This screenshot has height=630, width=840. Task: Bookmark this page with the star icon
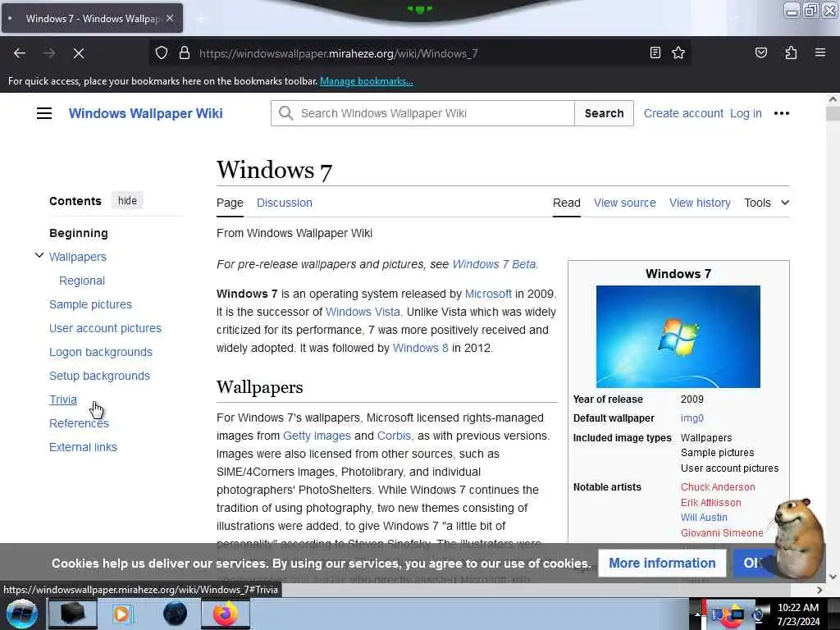(x=678, y=52)
